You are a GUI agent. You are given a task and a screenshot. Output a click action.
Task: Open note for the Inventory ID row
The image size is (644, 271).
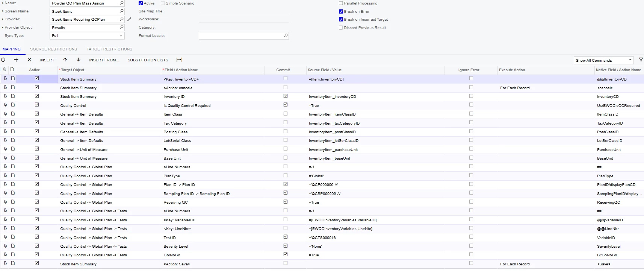(x=13, y=96)
